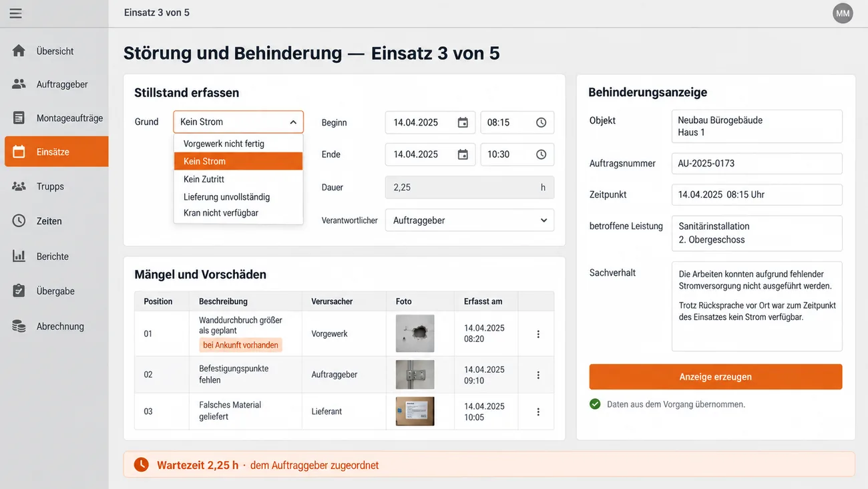Viewport: 868px width, 489px height.
Task: Select 'Lieferung unvollständig' option
Action: (238, 197)
